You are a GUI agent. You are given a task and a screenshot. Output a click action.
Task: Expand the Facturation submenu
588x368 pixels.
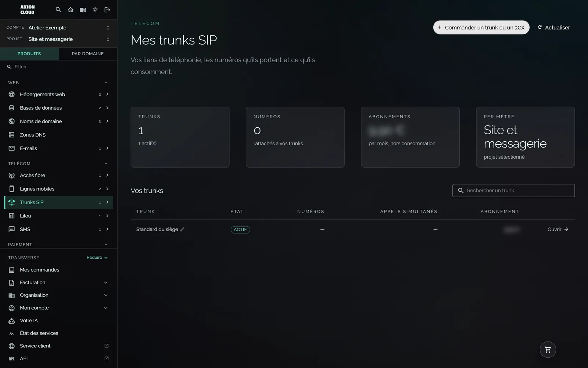[x=106, y=283]
